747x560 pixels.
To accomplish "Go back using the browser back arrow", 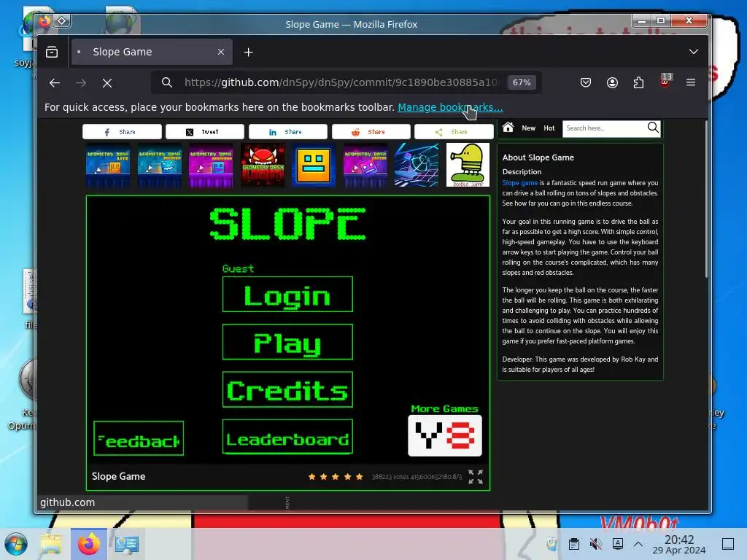I will click(x=55, y=83).
